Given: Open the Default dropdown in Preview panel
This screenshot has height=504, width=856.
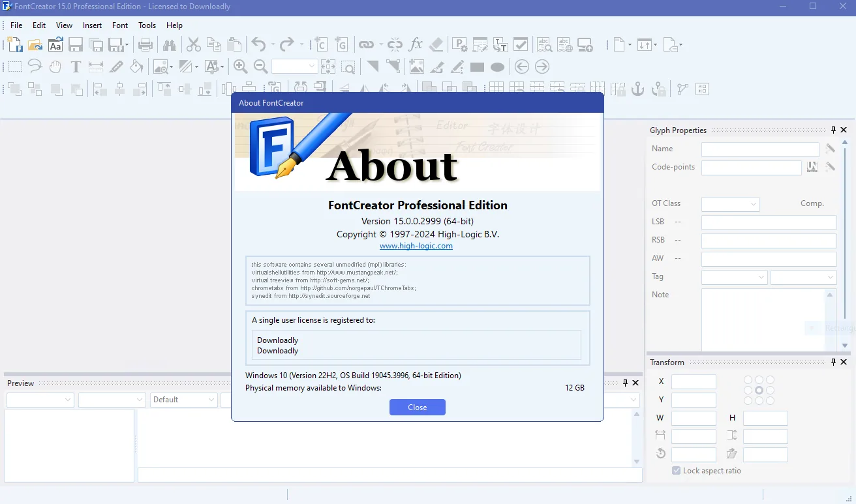Looking at the screenshot, I should pos(184,400).
